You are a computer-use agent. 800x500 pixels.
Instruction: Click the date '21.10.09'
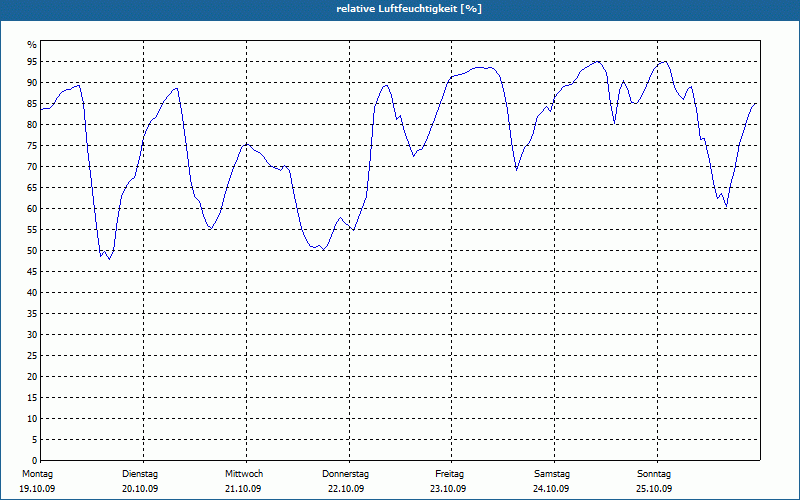[243, 489]
